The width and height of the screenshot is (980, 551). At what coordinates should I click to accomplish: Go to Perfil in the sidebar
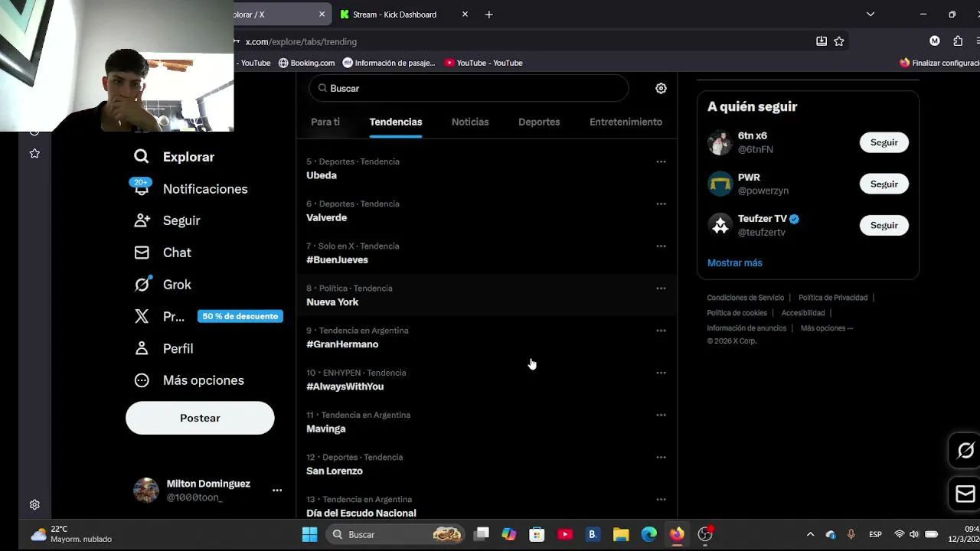click(x=164, y=348)
